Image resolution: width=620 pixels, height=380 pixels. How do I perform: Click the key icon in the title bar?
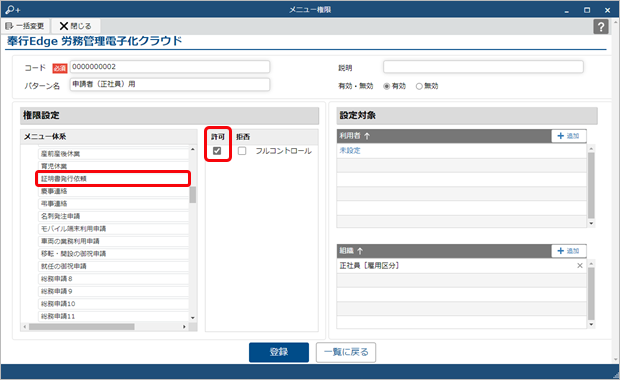click(12, 9)
